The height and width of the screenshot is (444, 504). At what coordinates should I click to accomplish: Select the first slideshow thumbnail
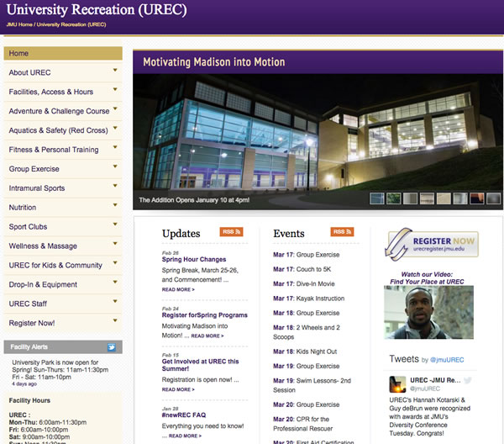(x=377, y=198)
